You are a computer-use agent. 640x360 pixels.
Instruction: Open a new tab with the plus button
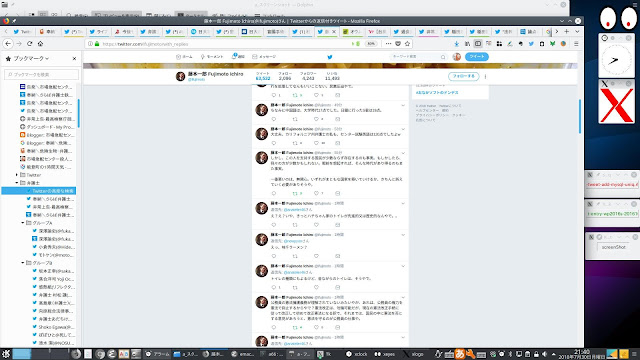click(x=567, y=31)
